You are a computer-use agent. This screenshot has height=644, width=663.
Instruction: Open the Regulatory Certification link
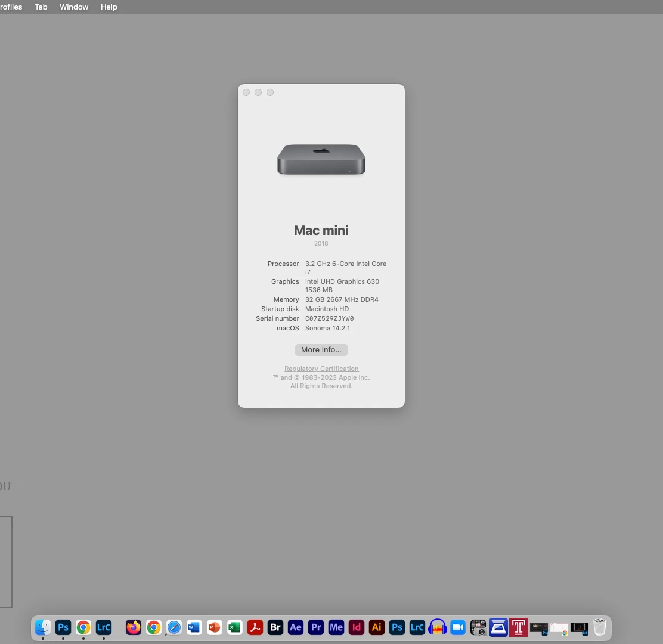[321, 369]
